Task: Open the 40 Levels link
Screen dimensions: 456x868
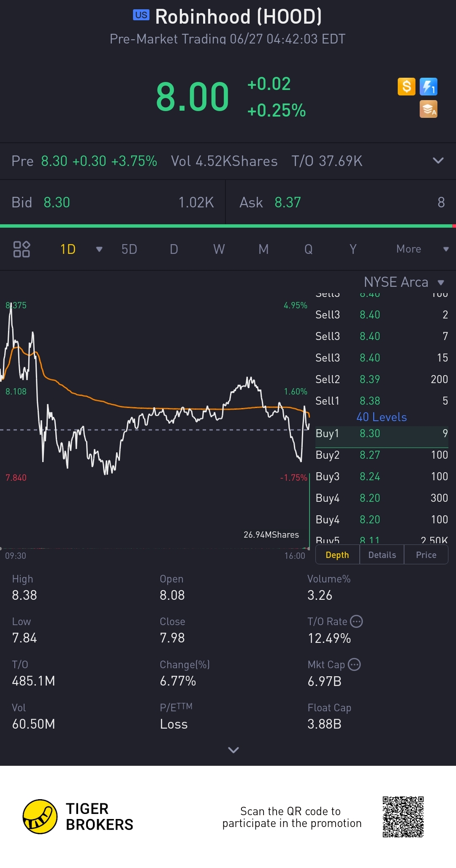Action: (x=382, y=417)
